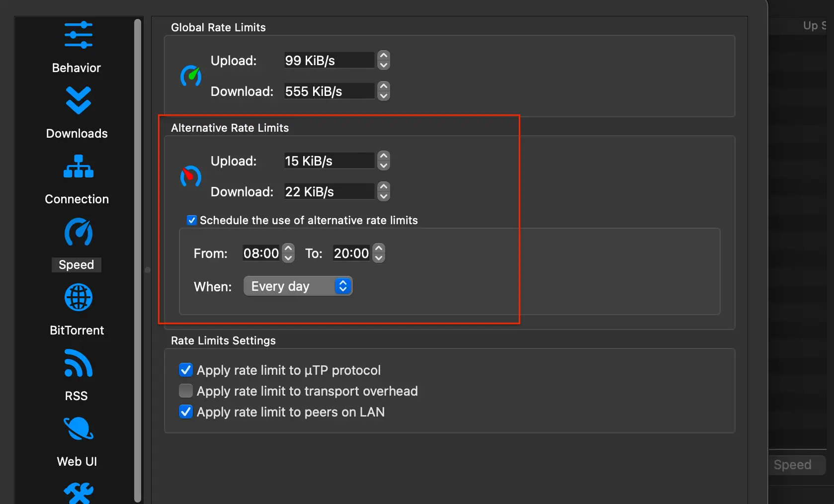This screenshot has height=504, width=834.
Task: Click the Global Rate Limits heading
Action: [218, 27]
